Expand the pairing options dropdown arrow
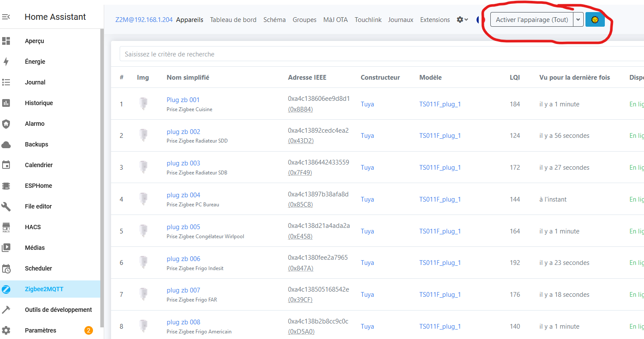This screenshot has width=644, height=339. [578, 20]
